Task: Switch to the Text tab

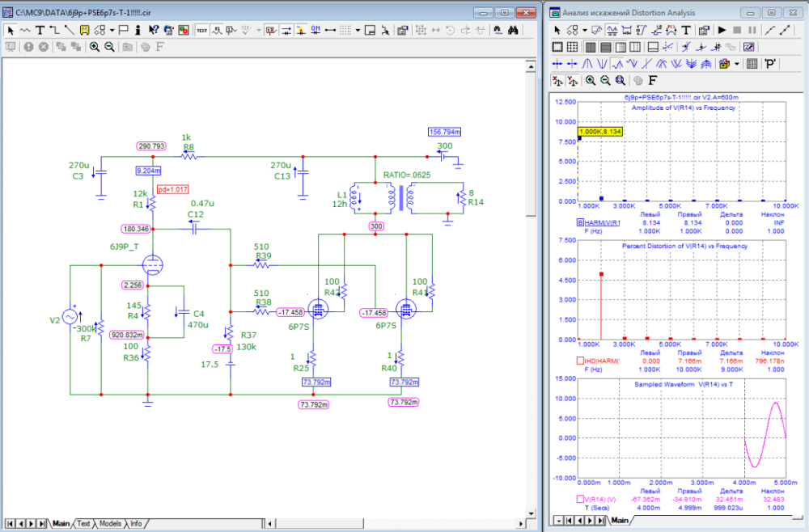Action: pyautogui.click(x=83, y=524)
